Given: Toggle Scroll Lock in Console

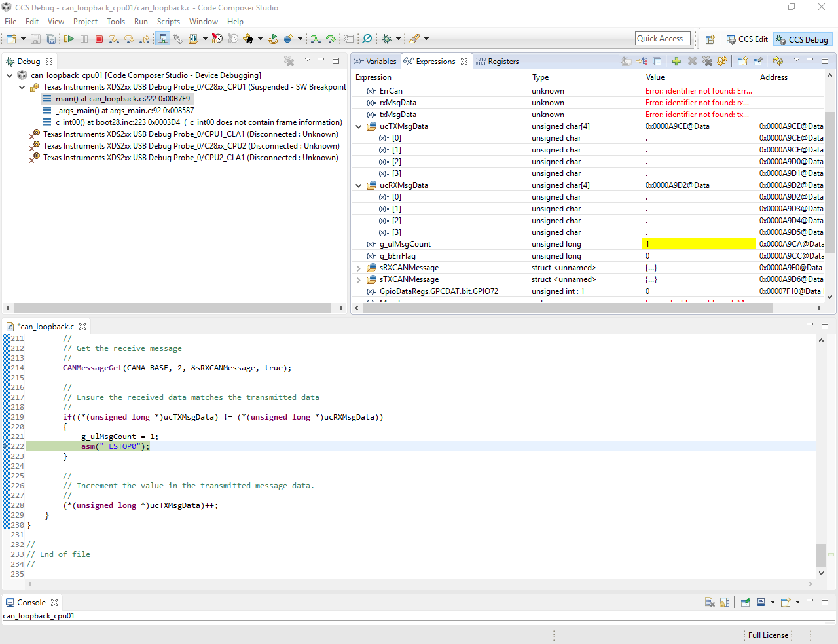Looking at the screenshot, I should click(725, 603).
